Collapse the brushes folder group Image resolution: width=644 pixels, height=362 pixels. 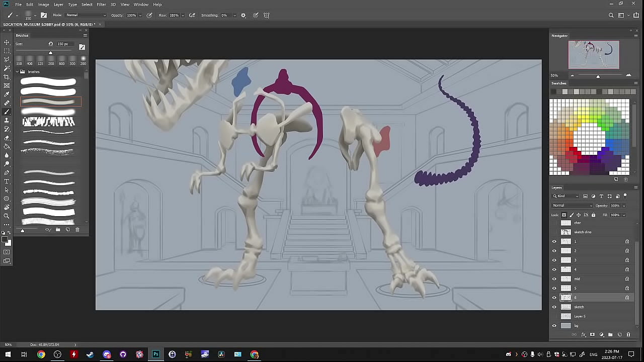(17, 72)
